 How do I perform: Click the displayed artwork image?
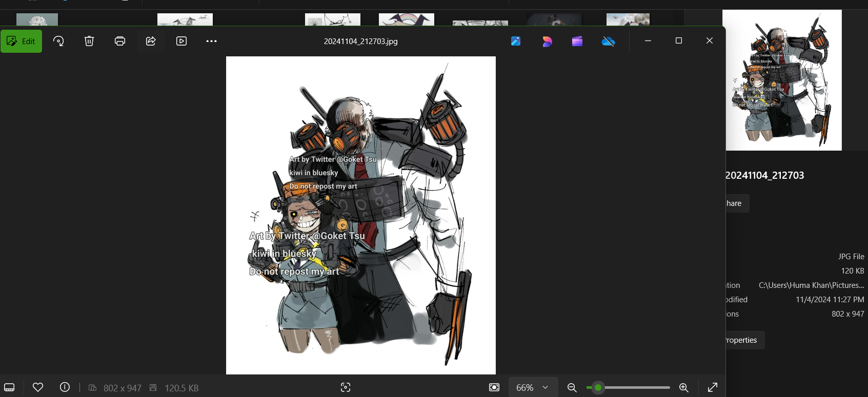click(x=361, y=215)
